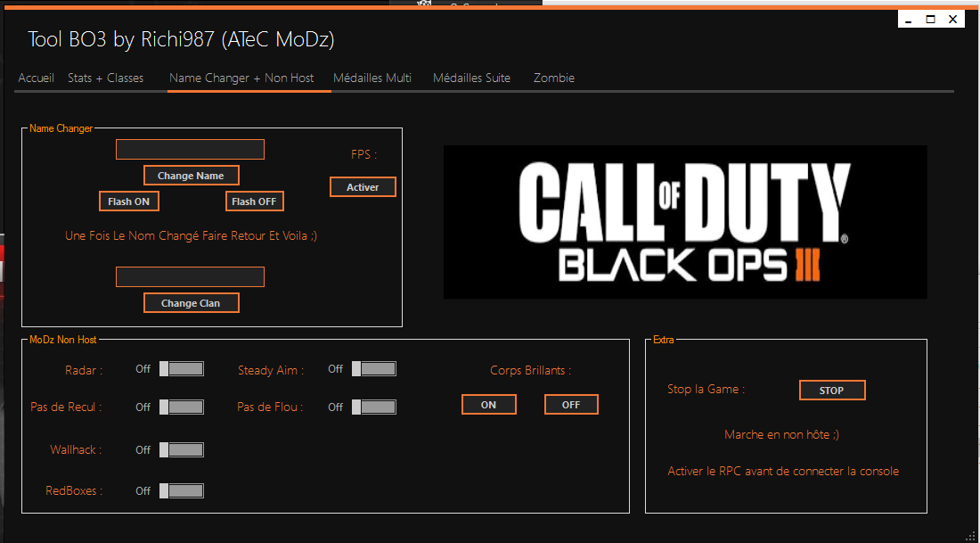Stop the game with STOP button
Viewport: 980px width, 543px height.
click(x=832, y=391)
